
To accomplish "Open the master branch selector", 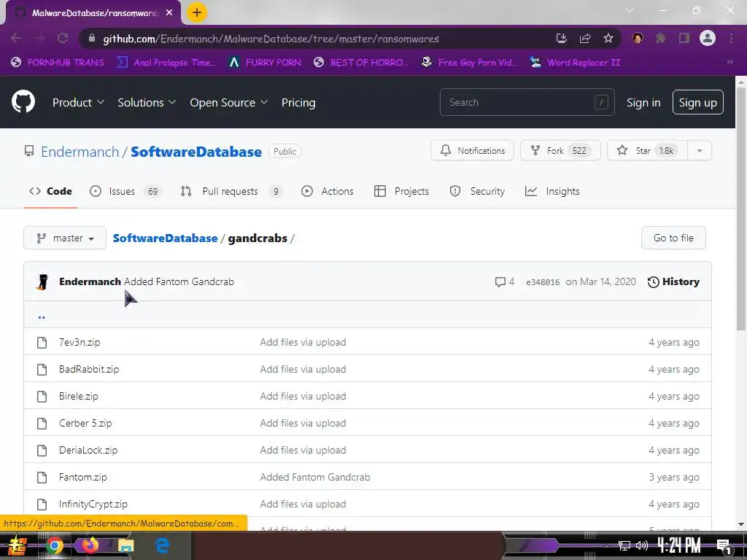I will (65, 238).
